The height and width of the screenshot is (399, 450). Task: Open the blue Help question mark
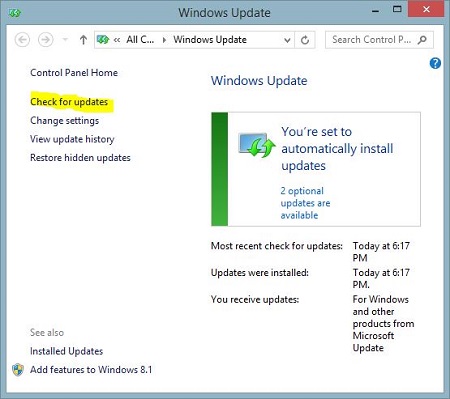(435, 63)
